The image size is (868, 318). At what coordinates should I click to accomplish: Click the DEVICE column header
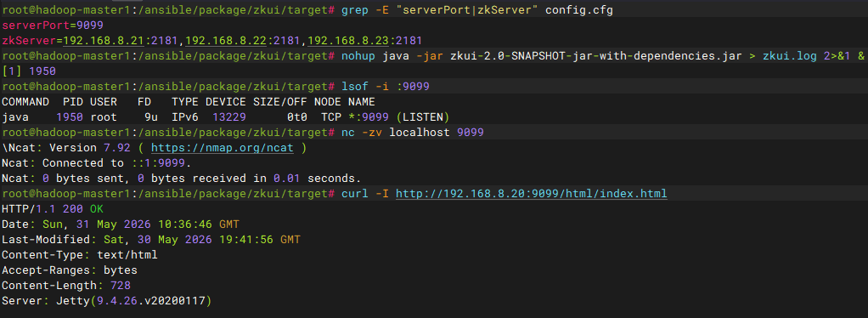click(x=226, y=102)
